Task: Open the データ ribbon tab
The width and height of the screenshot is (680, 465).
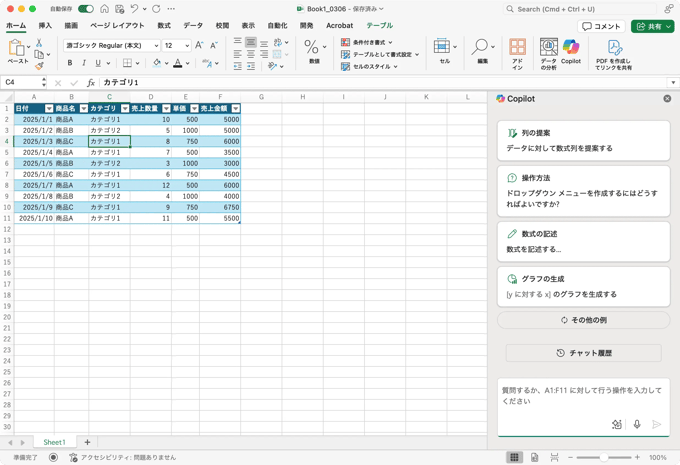Action: coord(193,26)
